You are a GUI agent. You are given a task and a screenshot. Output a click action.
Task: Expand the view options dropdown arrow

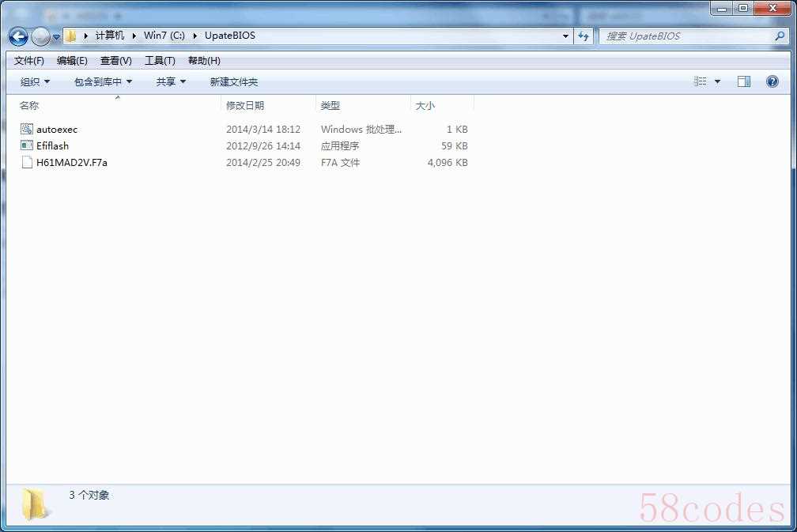[x=718, y=81]
